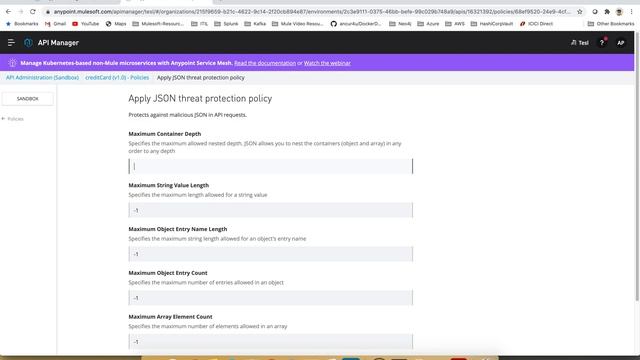The width and height of the screenshot is (640, 360).
Task: Open the Maps bookmark
Action: click(x=116, y=24)
